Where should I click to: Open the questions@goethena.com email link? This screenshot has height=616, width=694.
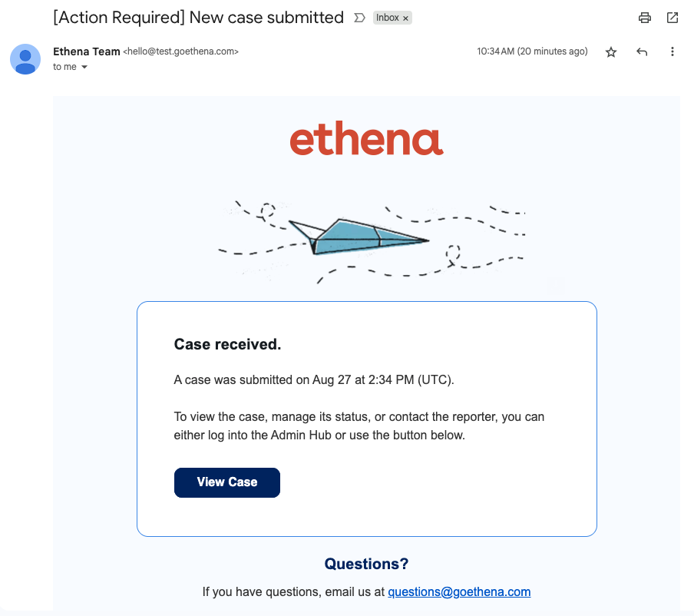(459, 591)
